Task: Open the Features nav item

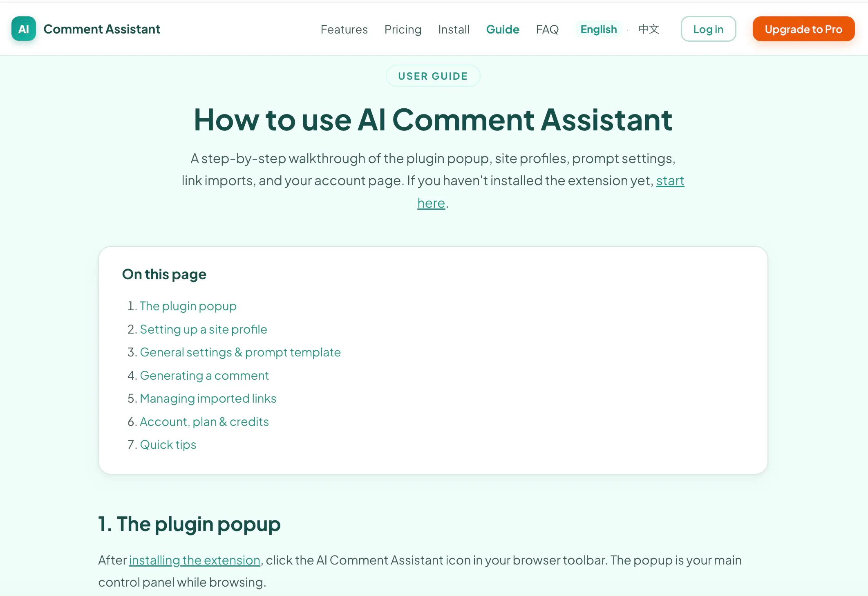Action: [344, 29]
